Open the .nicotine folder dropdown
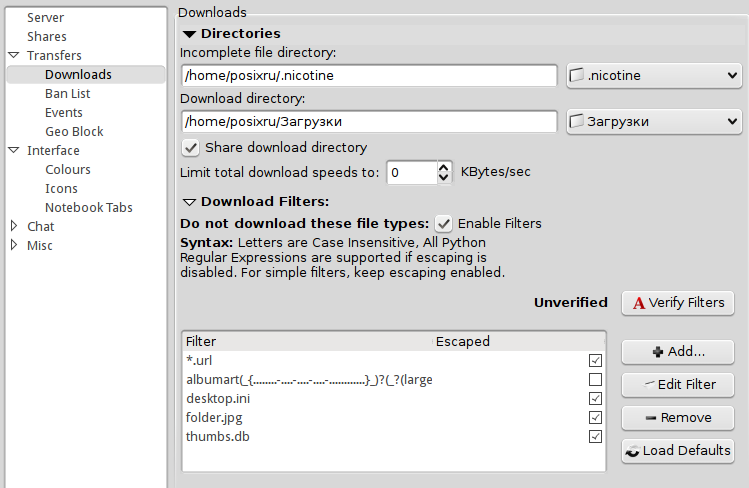Image resolution: width=749 pixels, height=488 pixels. coord(654,75)
